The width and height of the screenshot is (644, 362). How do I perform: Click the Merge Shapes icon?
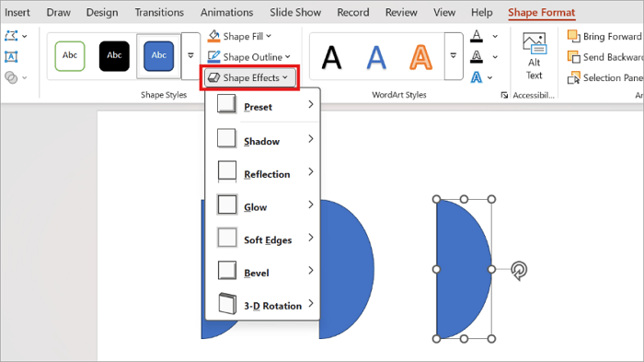click(11, 77)
